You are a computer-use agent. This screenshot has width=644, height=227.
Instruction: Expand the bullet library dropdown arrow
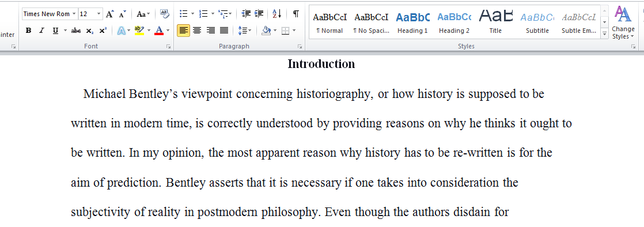(192, 14)
